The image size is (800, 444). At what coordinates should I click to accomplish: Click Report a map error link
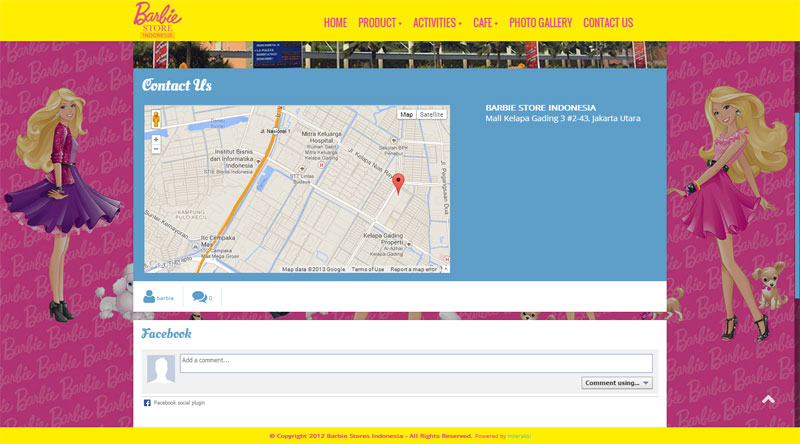click(x=414, y=269)
